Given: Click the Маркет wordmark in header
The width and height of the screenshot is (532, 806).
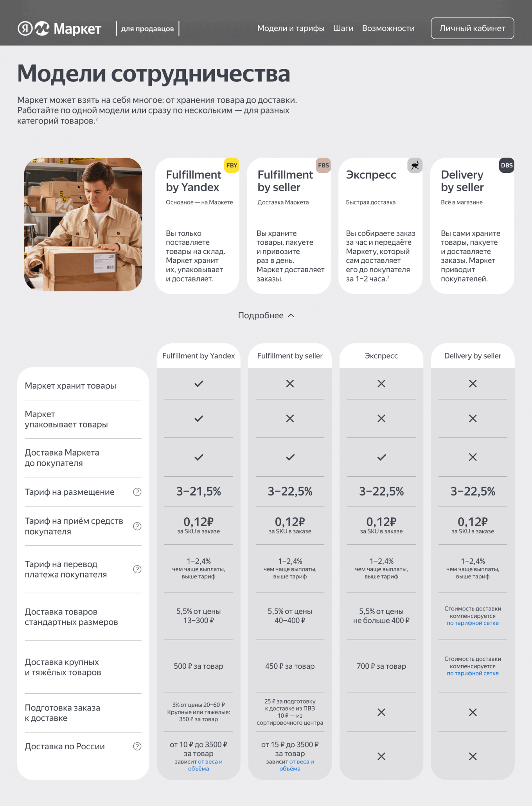Looking at the screenshot, I should (77, 29).
